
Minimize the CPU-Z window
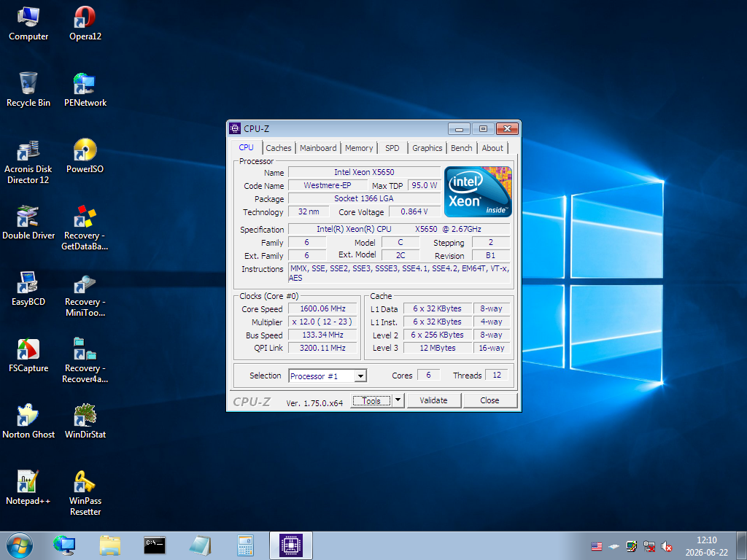[x=460, y=129]
